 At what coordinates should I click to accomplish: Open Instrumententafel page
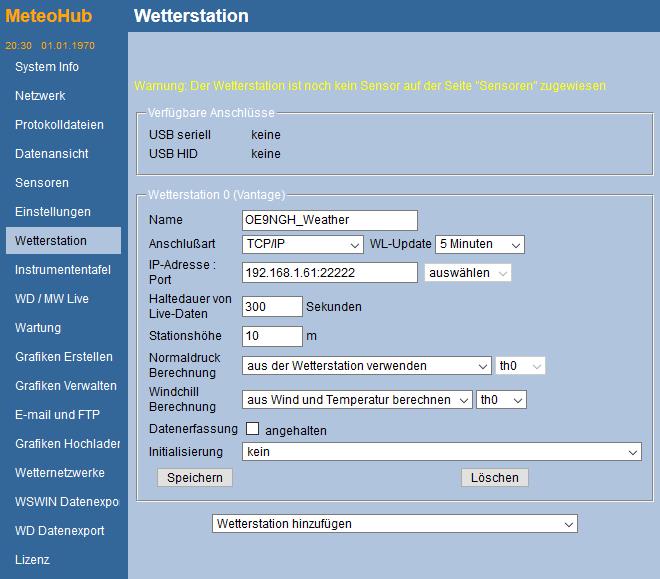click(x=63, y=270)
